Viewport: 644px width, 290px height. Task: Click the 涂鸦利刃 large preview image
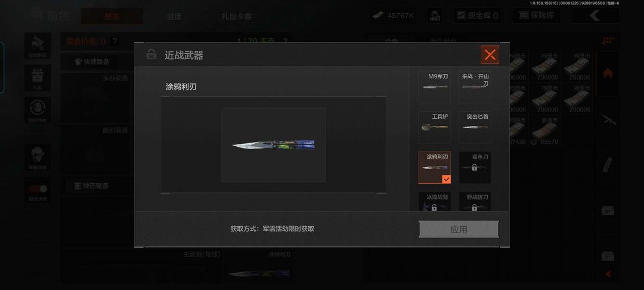tap(274, 145)
